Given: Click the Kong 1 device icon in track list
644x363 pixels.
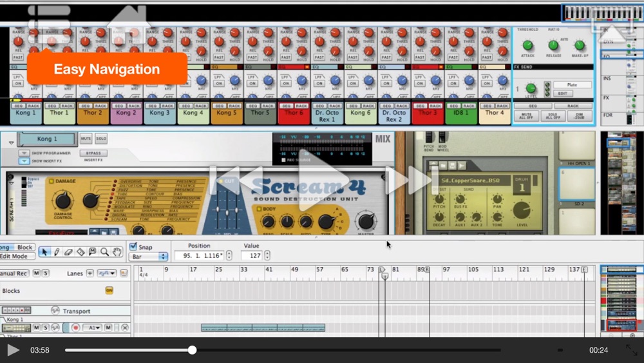Looking at the screenshot, I should 16,328.
